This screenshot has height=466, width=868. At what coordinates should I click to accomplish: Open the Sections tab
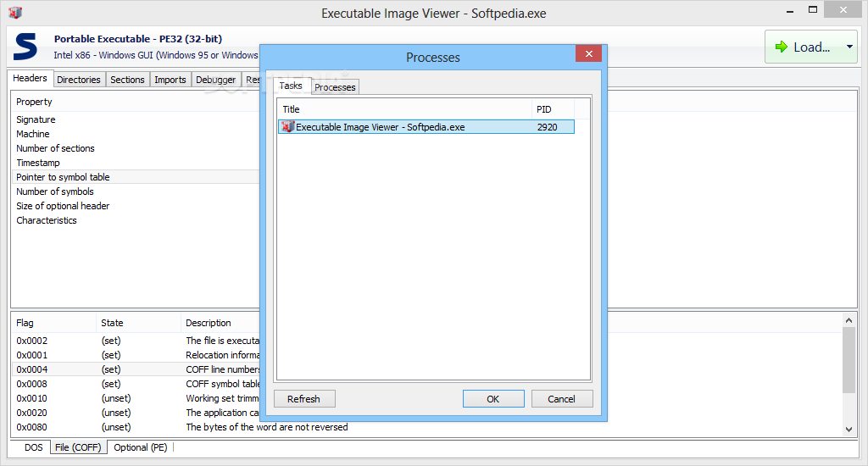coord(127,80)
